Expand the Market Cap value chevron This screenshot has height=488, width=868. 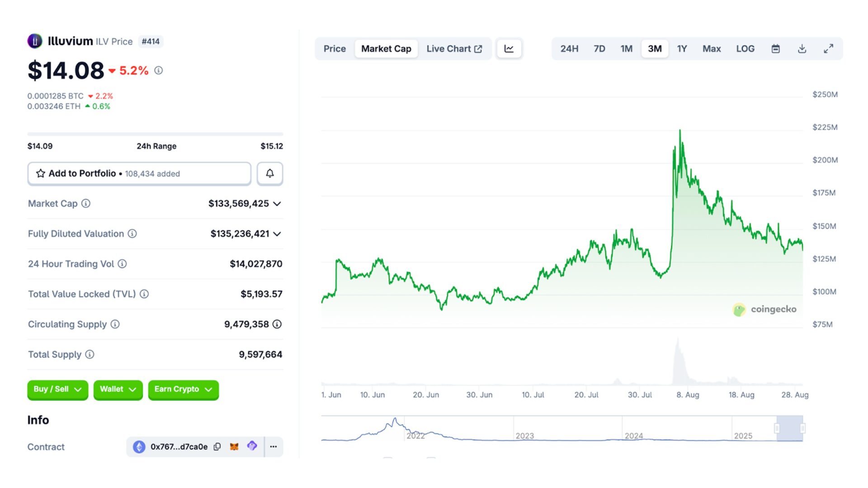tap(278, 204)
